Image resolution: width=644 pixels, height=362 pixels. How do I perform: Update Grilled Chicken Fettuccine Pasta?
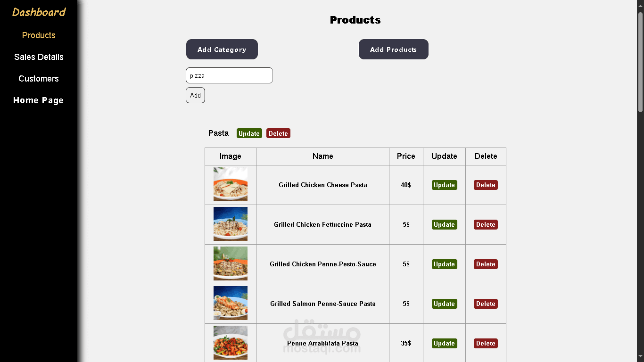444,225
